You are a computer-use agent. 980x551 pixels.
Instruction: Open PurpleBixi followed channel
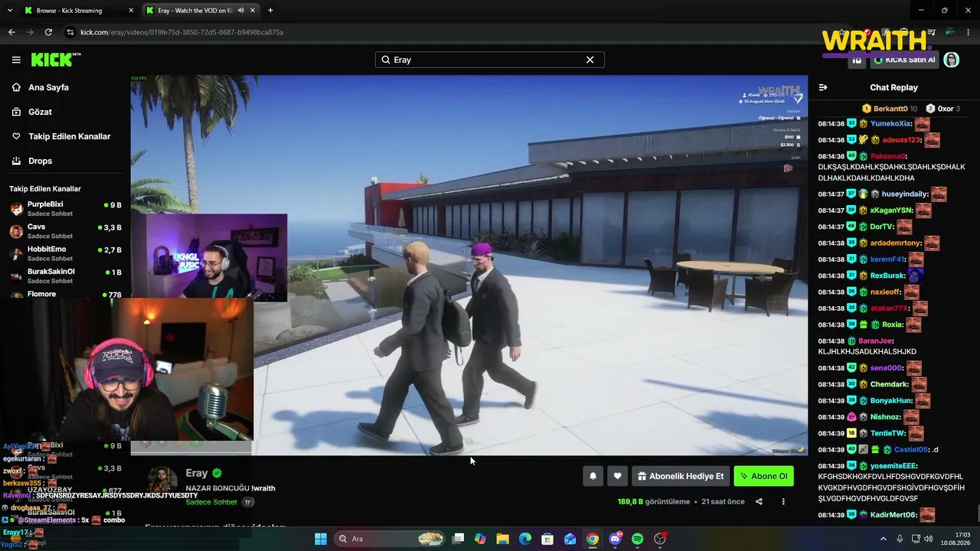coord(65,209)
